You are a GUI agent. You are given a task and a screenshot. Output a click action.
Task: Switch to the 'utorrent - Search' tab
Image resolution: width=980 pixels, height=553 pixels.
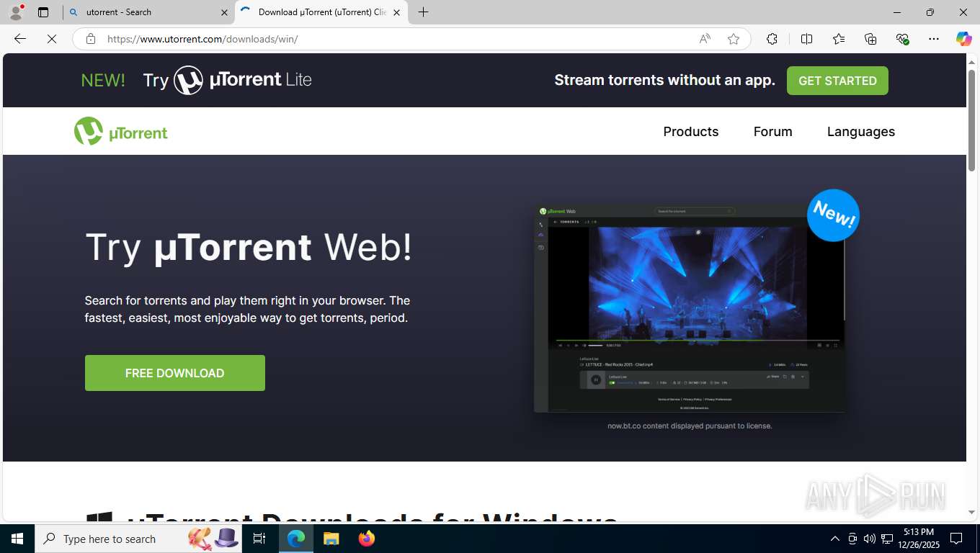coord(148,12)
